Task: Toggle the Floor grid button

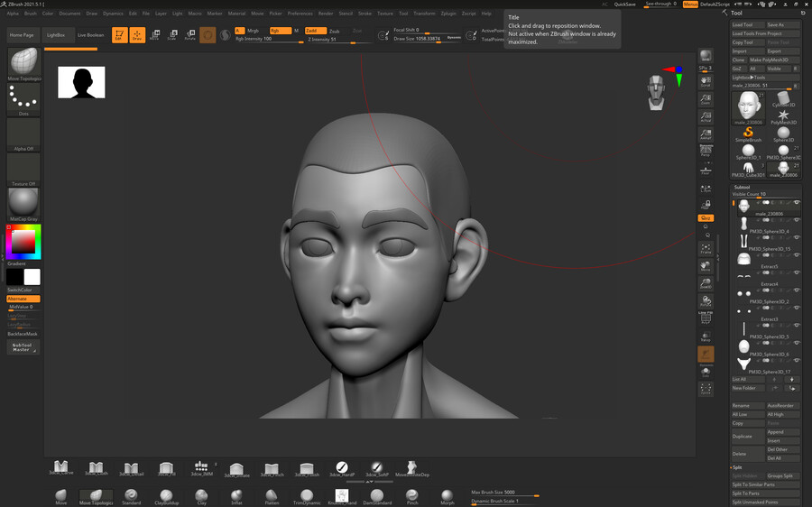Action: (706, 170)
